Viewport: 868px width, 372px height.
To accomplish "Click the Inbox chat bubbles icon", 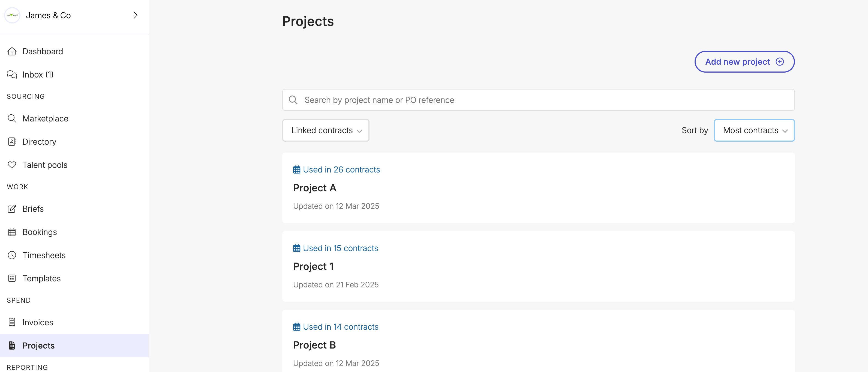I will (x=12, y=75).
